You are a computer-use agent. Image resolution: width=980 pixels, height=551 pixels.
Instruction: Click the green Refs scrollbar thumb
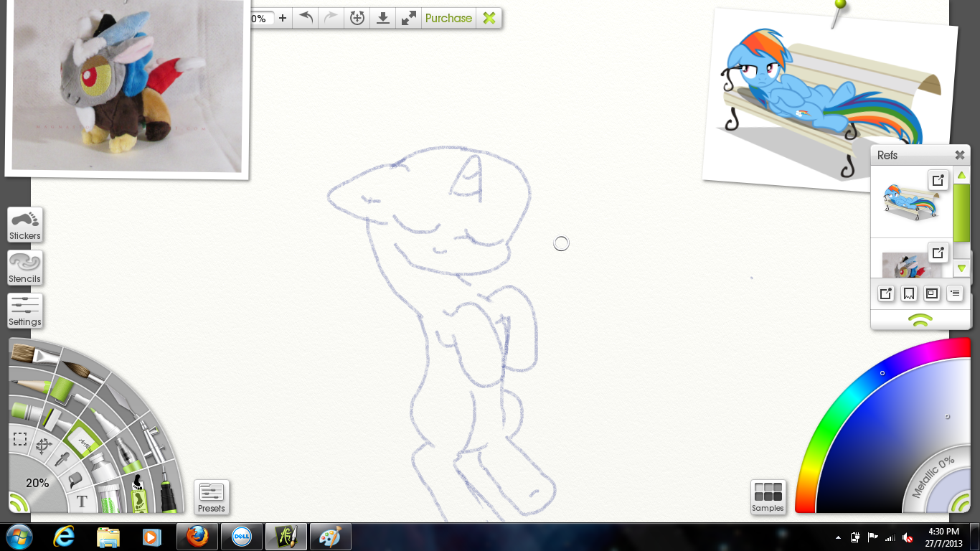pyautogui.click(x=961, y=213)
